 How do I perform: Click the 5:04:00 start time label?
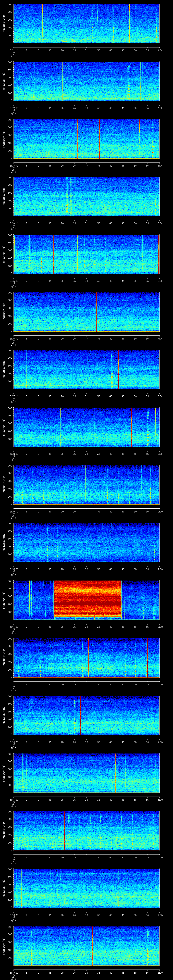tap(14, 223)
